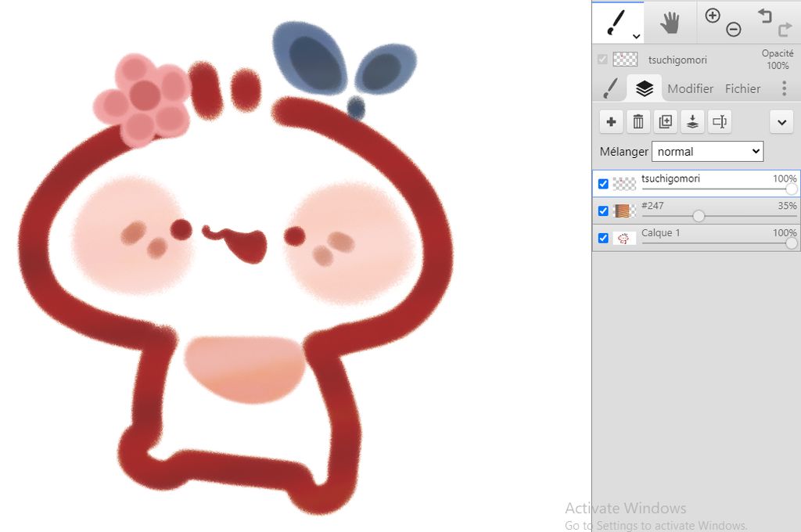The image size is (801, 532).
Task: Click the Opacité 100% label
Action: point(778,59)
